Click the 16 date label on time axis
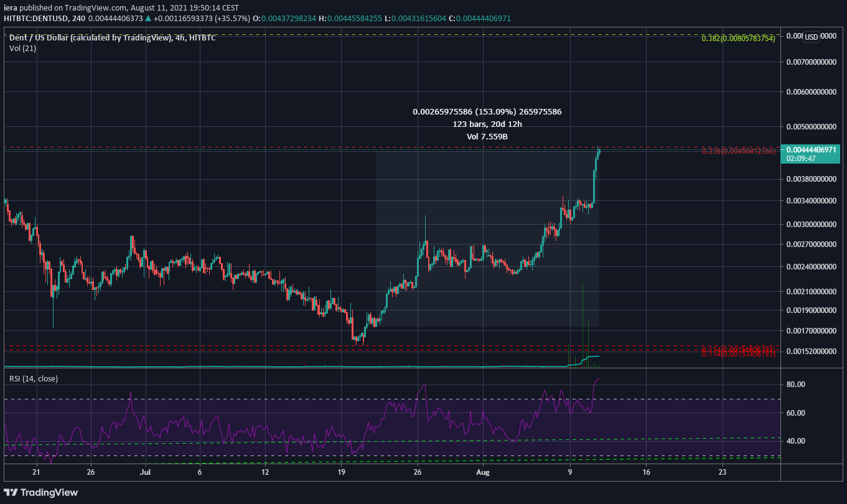 [x=647, y=472]
